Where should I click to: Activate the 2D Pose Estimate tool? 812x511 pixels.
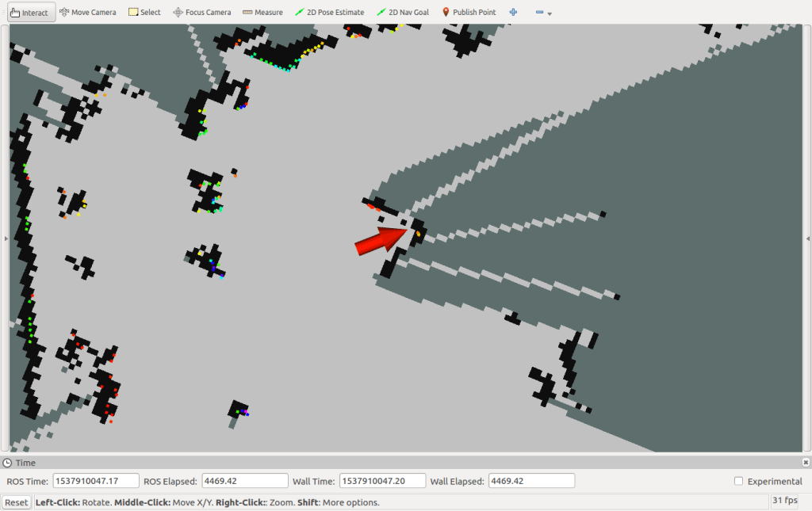point(329,13)
